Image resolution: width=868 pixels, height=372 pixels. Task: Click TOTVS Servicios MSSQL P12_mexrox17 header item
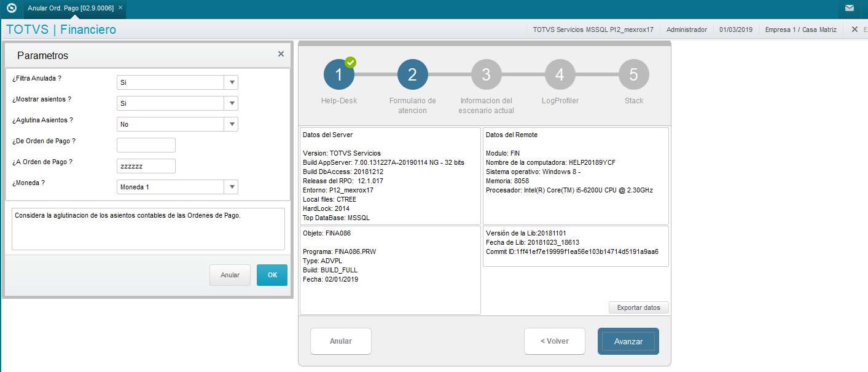pos(593,30)
